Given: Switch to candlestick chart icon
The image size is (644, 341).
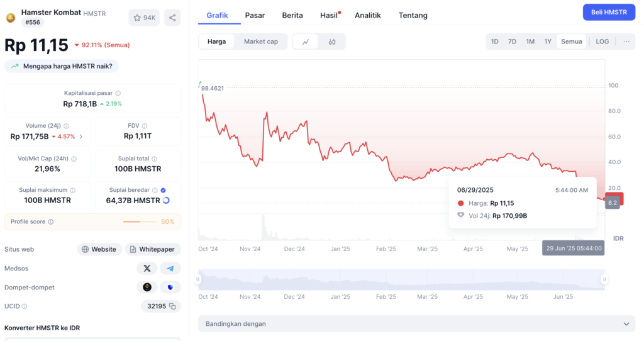Looking at the screenshot, I should click(x=332, y=42).
